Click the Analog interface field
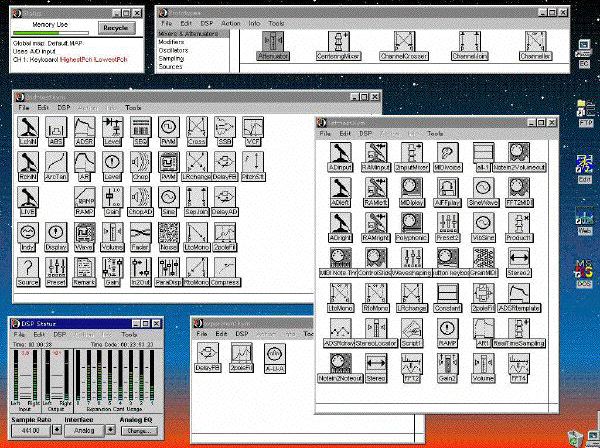The image size is (600, 448). (84, 431)
